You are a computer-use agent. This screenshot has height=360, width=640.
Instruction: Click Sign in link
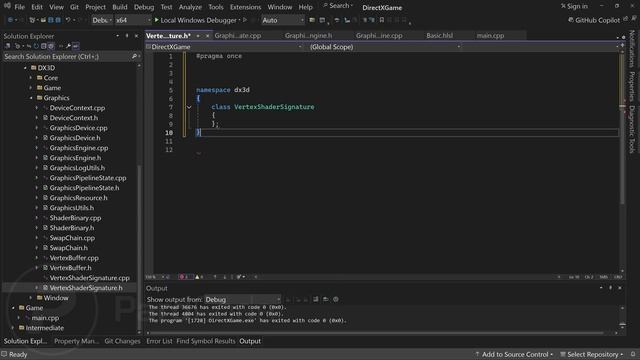[574, 6]
